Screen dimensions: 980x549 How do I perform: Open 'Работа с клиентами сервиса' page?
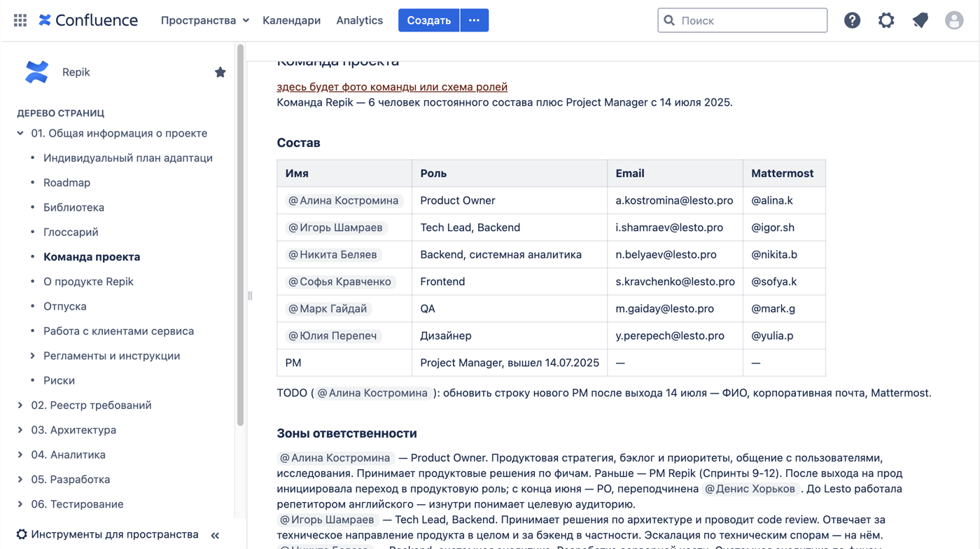click(x=118, y=331)
